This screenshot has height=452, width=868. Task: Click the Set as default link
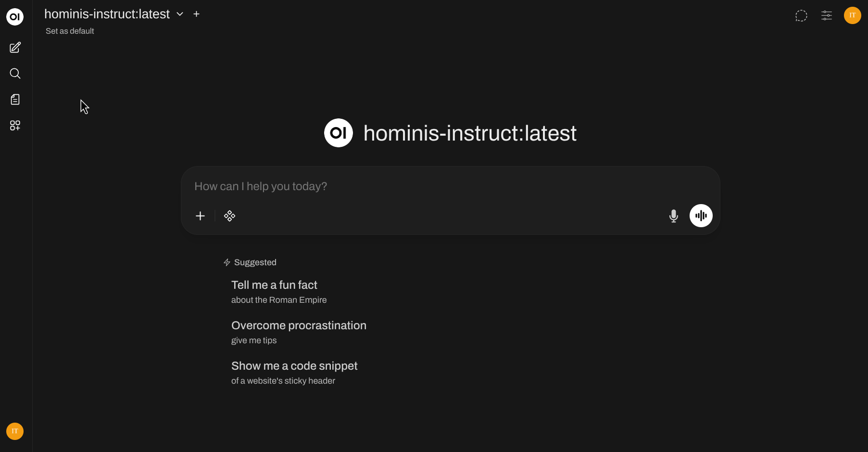pyautogui.click(x=70, y=31)
